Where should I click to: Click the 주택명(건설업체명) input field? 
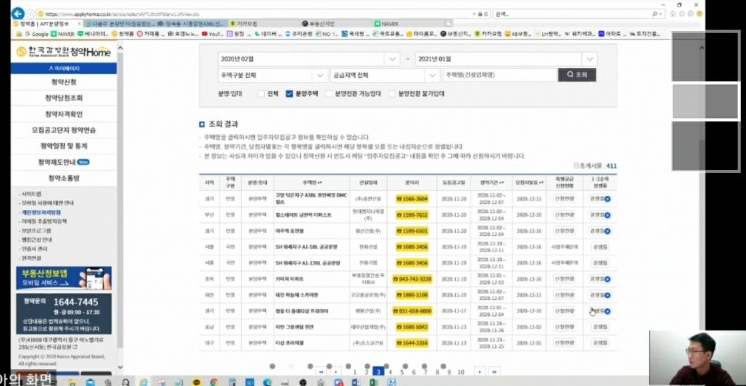(x=500, y=75)
